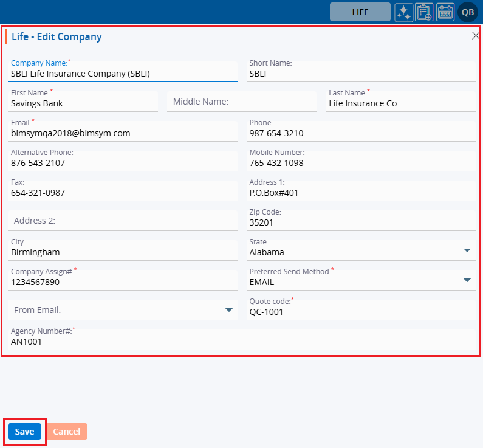Click into the Middle Name field
483x448 pixels.
(x=241, y=102)
